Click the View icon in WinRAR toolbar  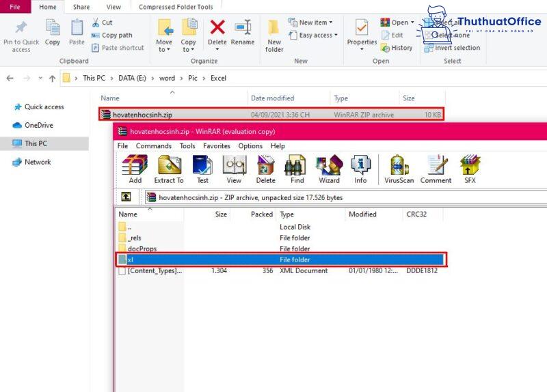pyautogui.click(x=234, y=169)
